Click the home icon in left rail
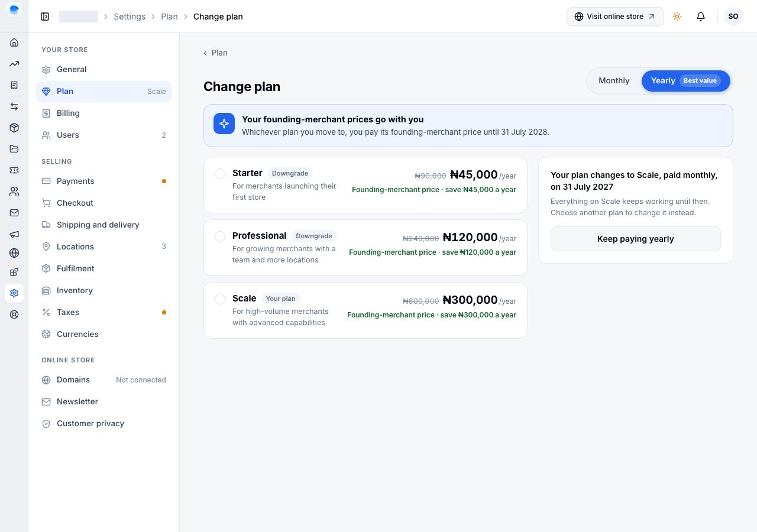Image resolution: width=757 pixels, height=532 pixels. 14,43
